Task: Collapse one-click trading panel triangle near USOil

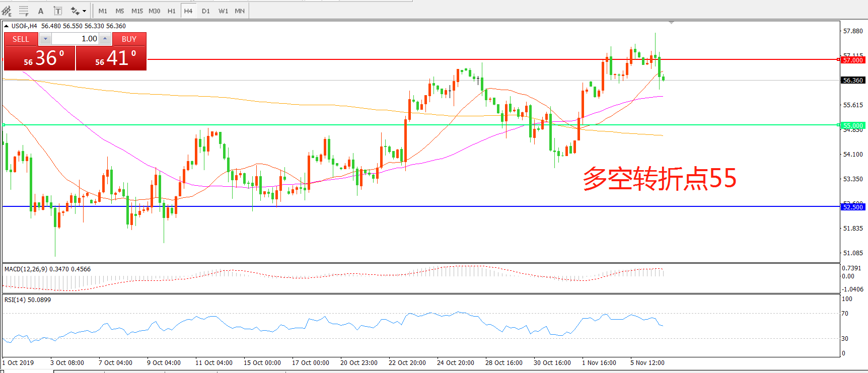Action: click(6, 26)
